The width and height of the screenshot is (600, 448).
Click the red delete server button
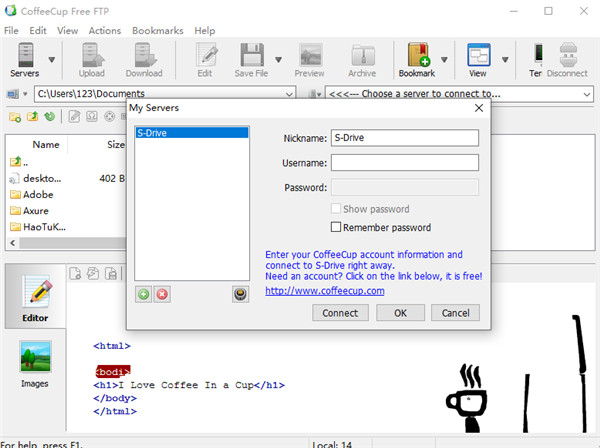(162, 294)
